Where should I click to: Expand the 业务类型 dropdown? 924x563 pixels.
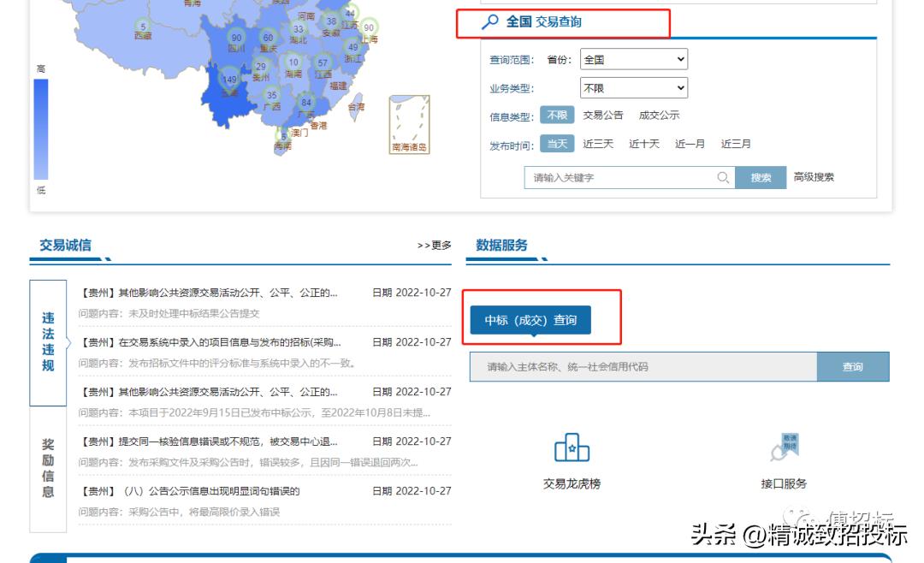click(x=632, y=87)
